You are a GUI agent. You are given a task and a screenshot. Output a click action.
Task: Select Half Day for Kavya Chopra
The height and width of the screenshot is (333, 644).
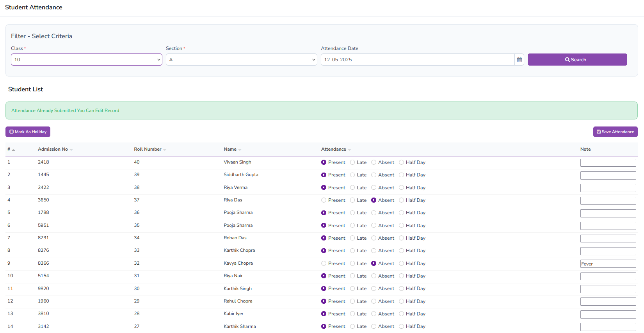coord(401,264)
